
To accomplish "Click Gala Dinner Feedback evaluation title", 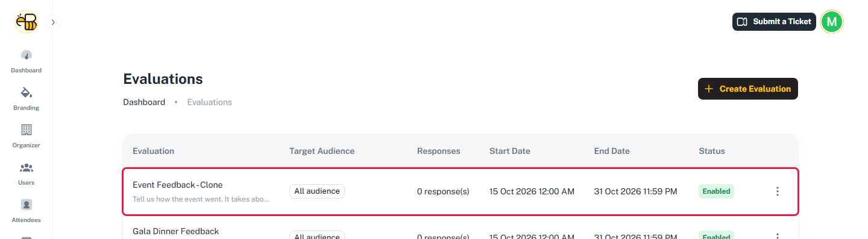I will [176, 231].
